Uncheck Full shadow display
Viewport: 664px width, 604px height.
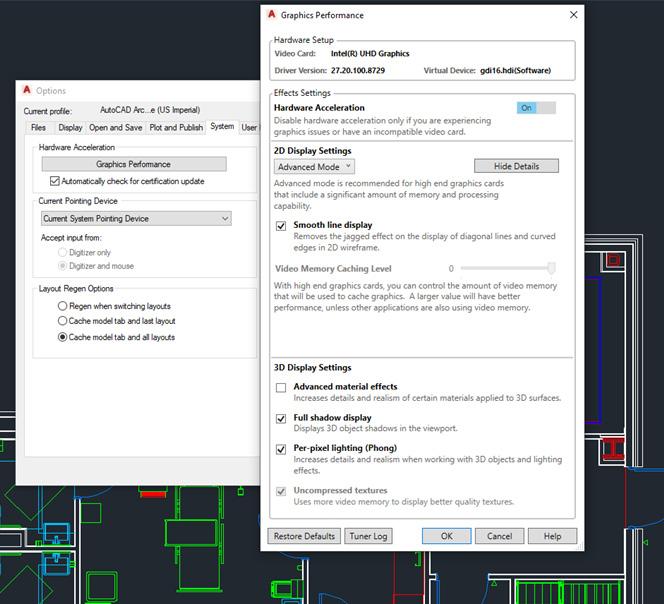click(x=281, y=418)
